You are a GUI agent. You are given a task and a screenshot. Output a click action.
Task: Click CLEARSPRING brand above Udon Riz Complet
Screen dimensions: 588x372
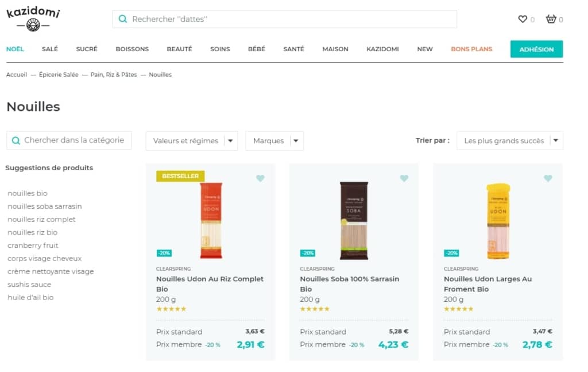click(x=173, y=269)
